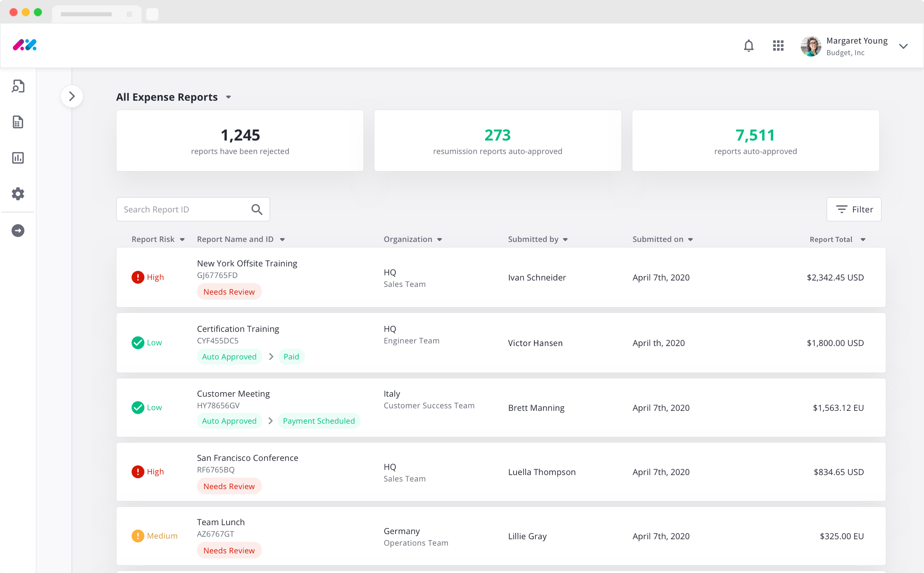Click Medium risk icon for Team Lunch

[x=138, y=536]
